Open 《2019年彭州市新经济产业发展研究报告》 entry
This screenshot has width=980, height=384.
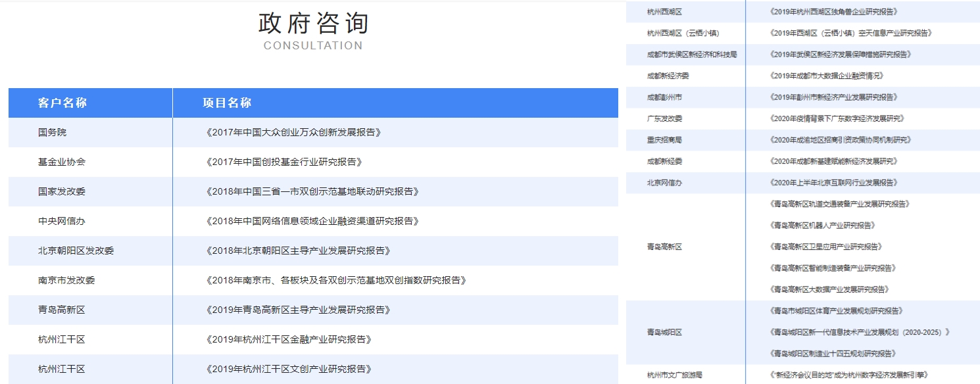click(x=833, y=97)
